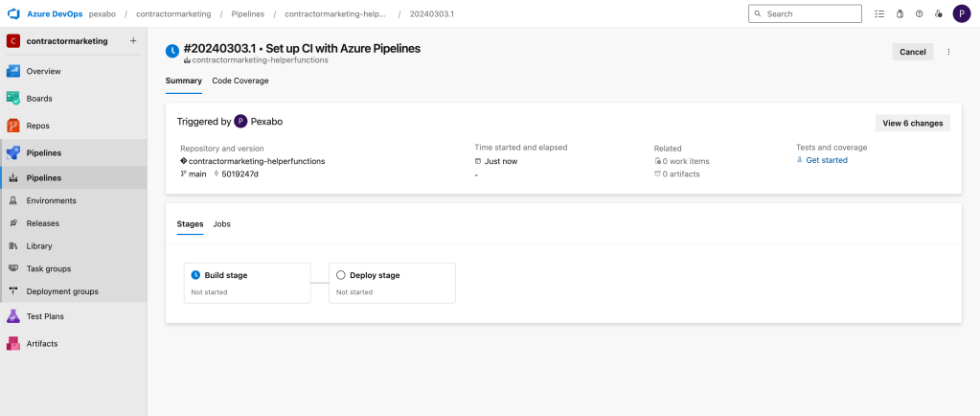Open the more actions vertical ellipsis
Image resolution: width=980 pixels, height=416 pixels.
(948, 52)
